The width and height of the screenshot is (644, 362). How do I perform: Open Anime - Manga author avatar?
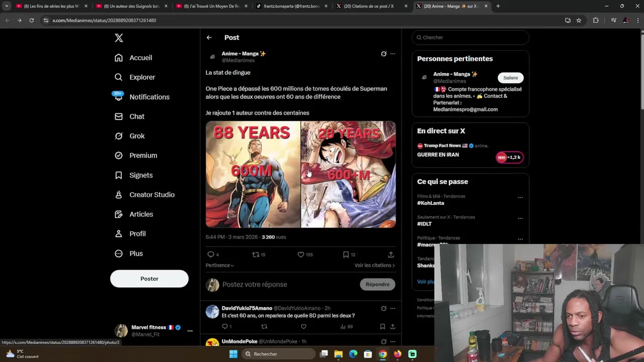[212, 57]
